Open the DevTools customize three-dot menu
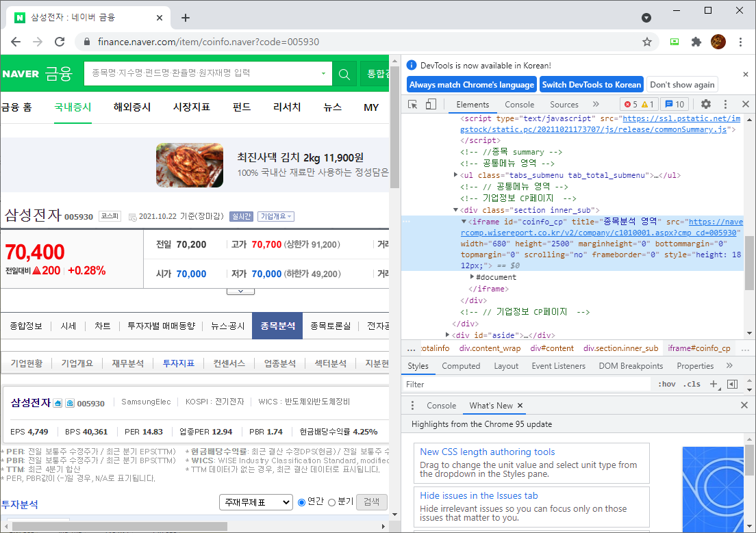Viewport: 756px width, 533px height. click(725, 104)
